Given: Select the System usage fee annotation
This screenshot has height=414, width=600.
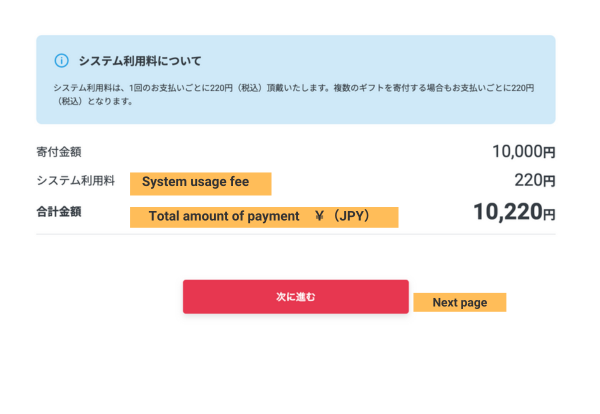Looking at the screenshot, I should pos(200,183).
